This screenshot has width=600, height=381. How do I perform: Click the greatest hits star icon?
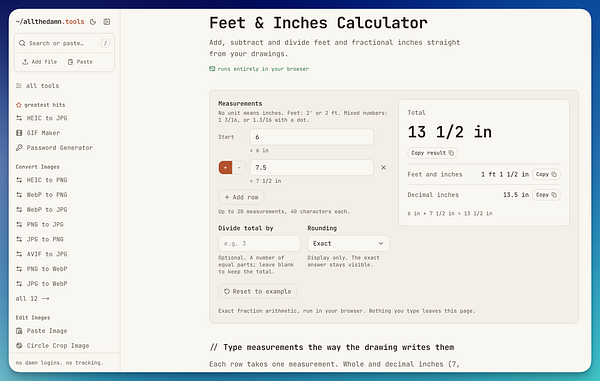(x=18, y=105)
